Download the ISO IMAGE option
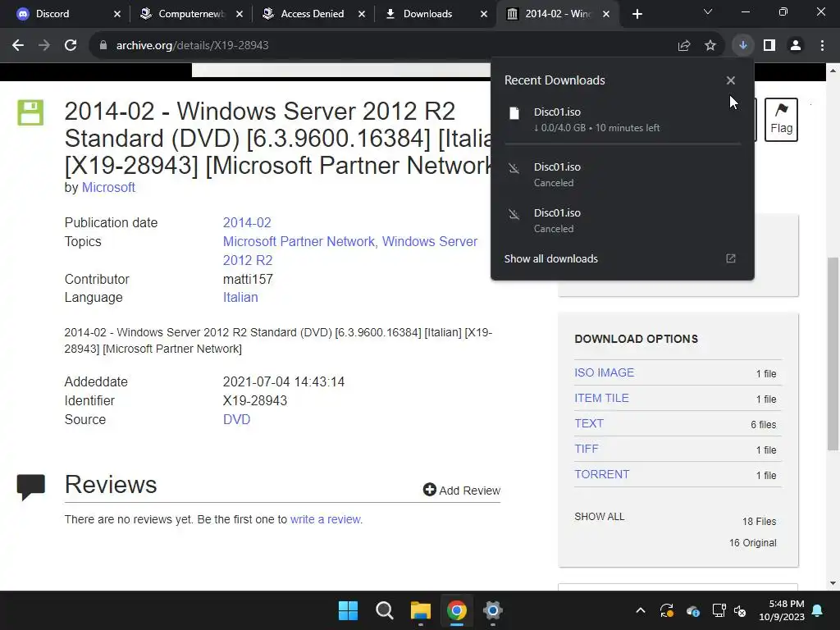 click(x=605, y=372)
